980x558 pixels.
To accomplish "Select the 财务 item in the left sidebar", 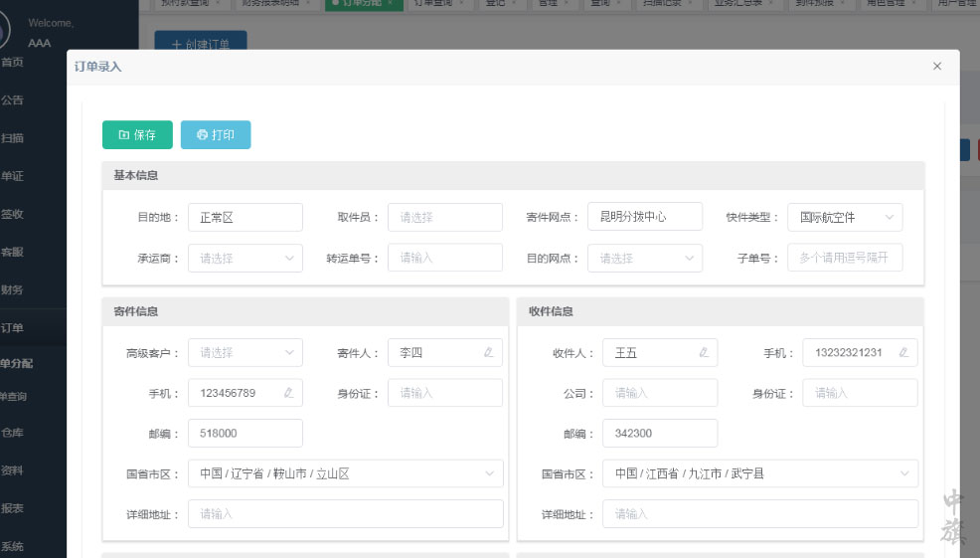I will coord(13,290).
